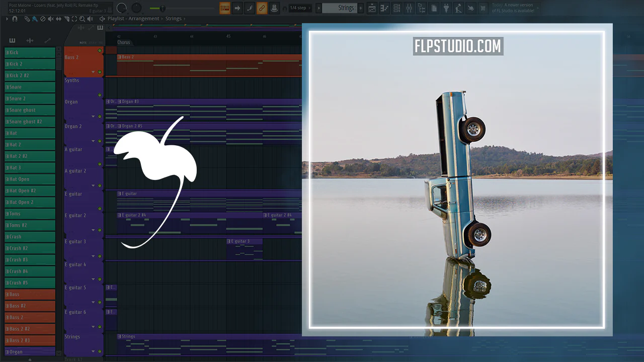Select the Crash #5 pattern in picker
The image size is (644, 362).
click(x=30, y=283)
